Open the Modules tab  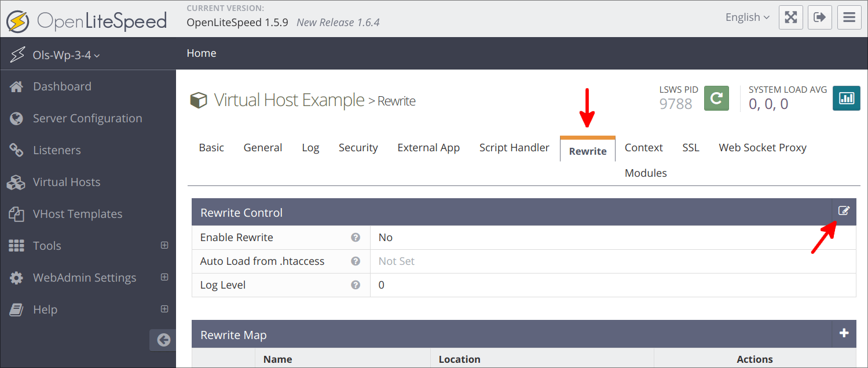(646, 173)
